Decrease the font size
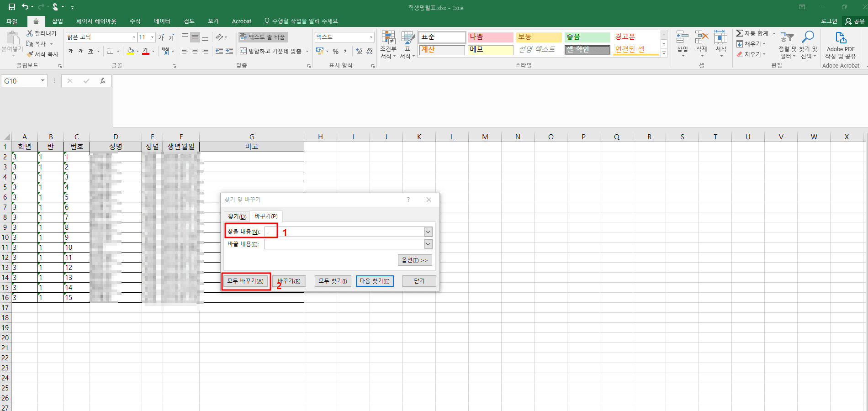 pyautogui.click(x=171, y=37)
